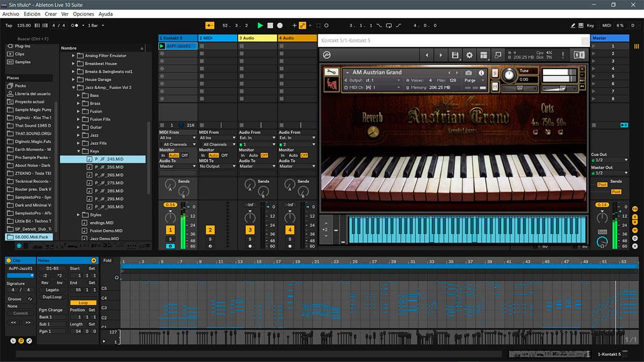Click the Rev reverse notes button
This screenshot has height=362, width=644.
[45, 283]
